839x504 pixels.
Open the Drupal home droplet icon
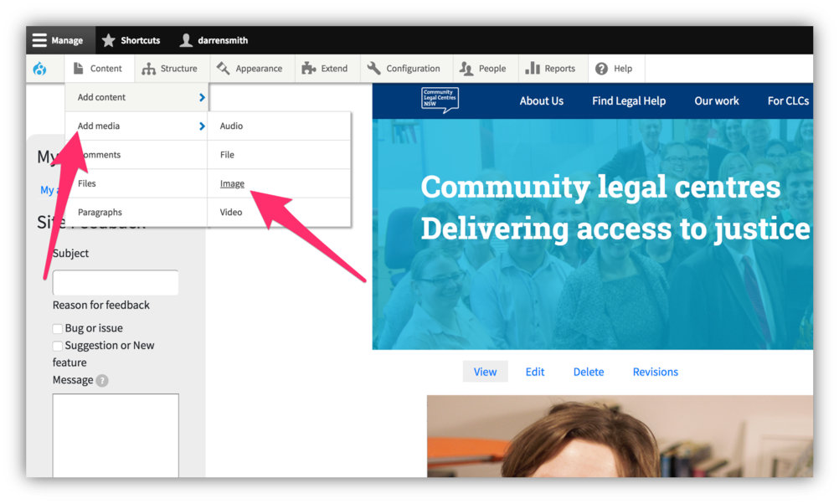point(39,69)
